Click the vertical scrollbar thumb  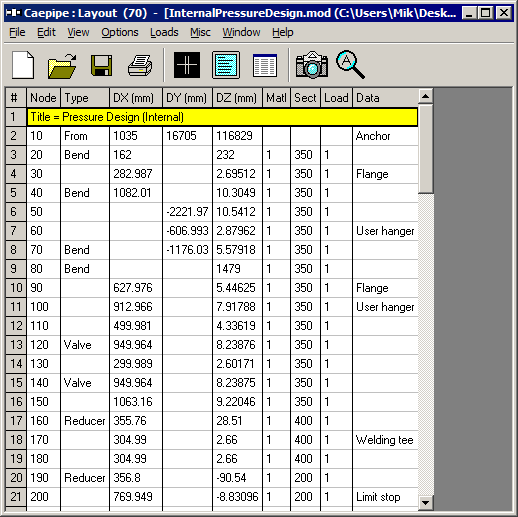click(425, 148)
